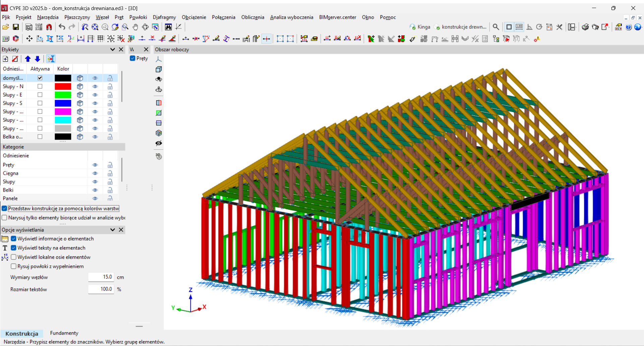The height and width of the screenshot is (346, 644).
Task: Uncheck the Pręty checkbox
Action: point(133,58)
